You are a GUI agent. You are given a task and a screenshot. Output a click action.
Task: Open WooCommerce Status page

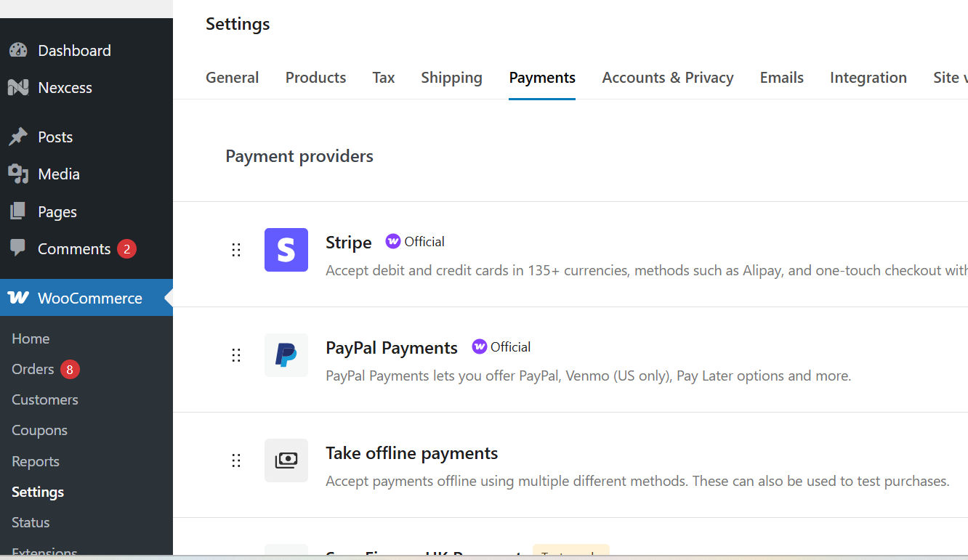[30, 522]
